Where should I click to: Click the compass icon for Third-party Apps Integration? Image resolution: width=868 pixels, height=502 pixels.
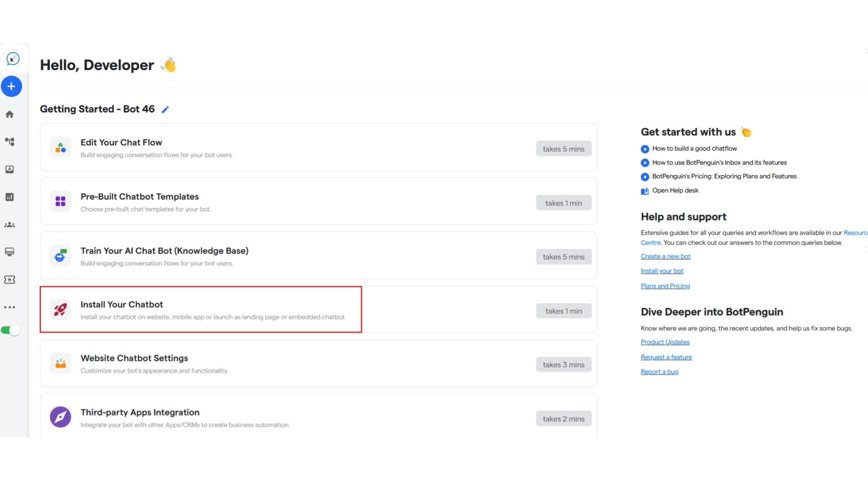tap(60, 417)
